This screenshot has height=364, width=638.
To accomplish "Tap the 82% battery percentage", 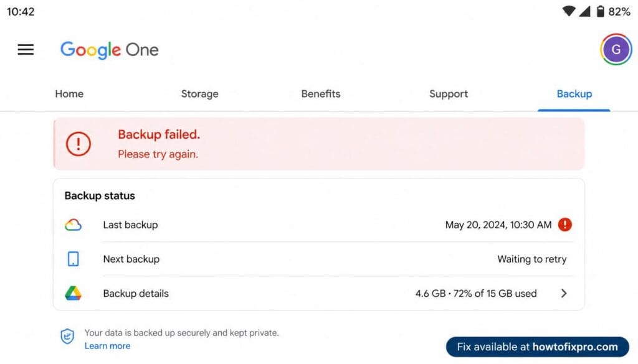I will (x=619, y=11).
